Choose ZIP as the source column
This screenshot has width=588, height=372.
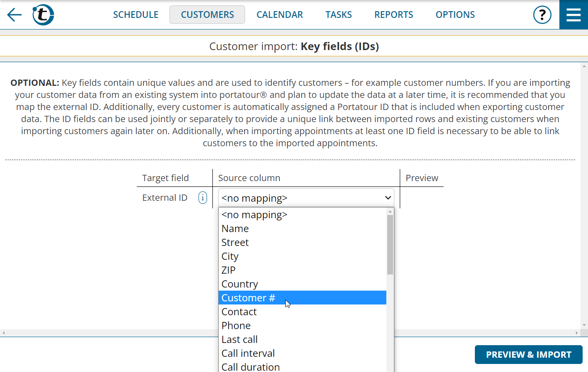click(228, 270)
